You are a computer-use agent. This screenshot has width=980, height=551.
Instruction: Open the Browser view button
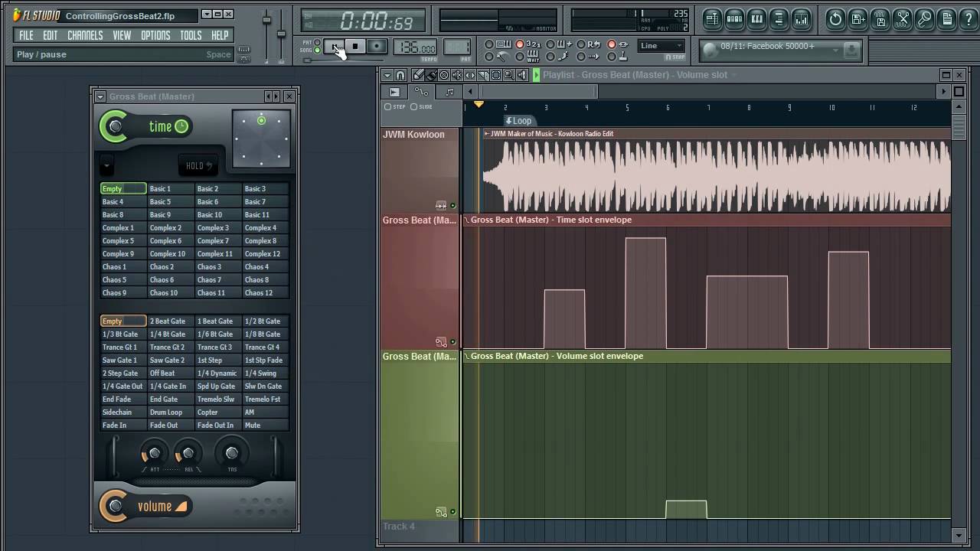(x=779, y=18)
